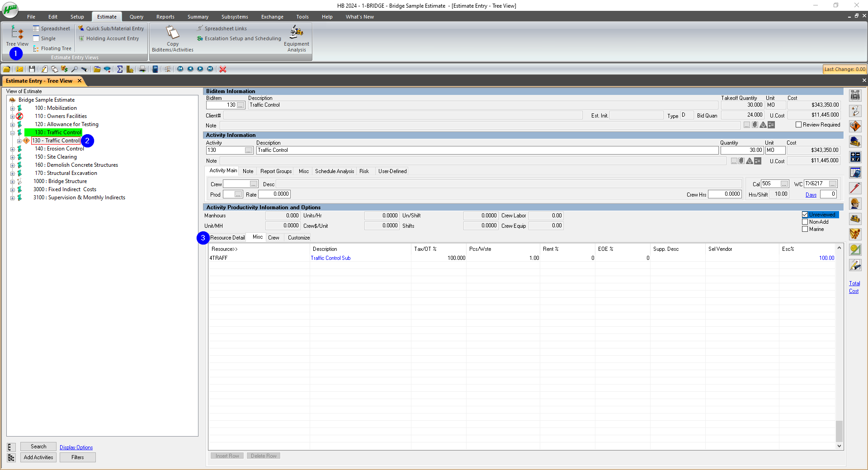Open the Subsystems menu
Screen dimensions: 868x470
click(235, 17)
